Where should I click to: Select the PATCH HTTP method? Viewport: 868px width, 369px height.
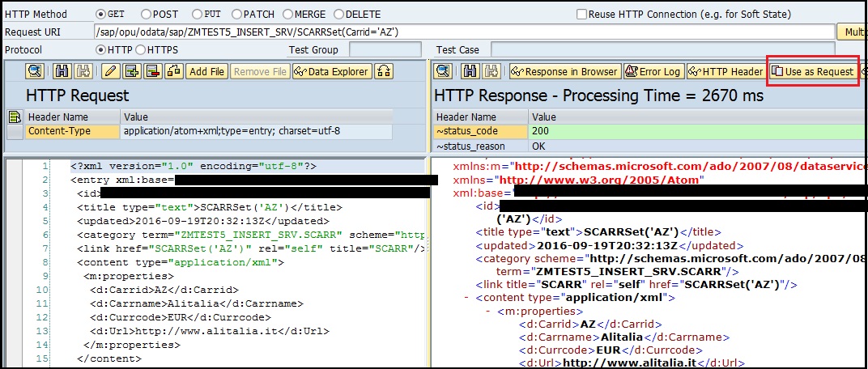(x=237, y=15)
